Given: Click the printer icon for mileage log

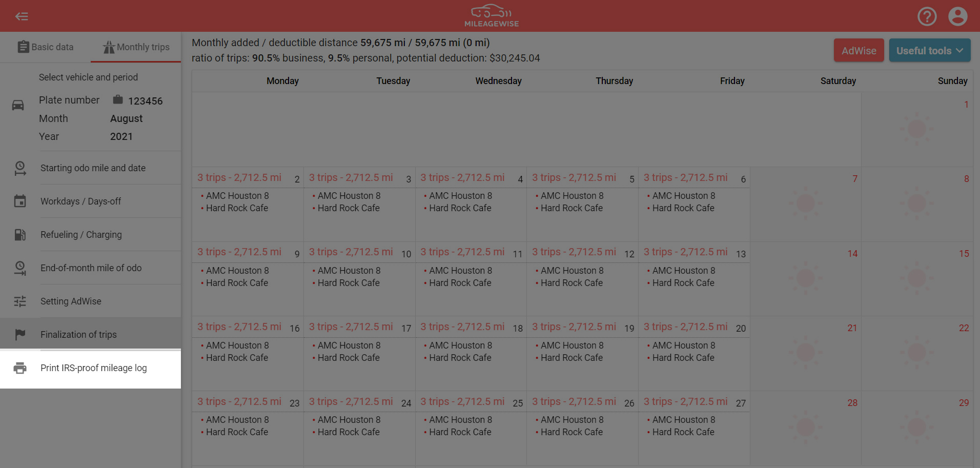Looking at the screenshot, I should coord(20,368).
